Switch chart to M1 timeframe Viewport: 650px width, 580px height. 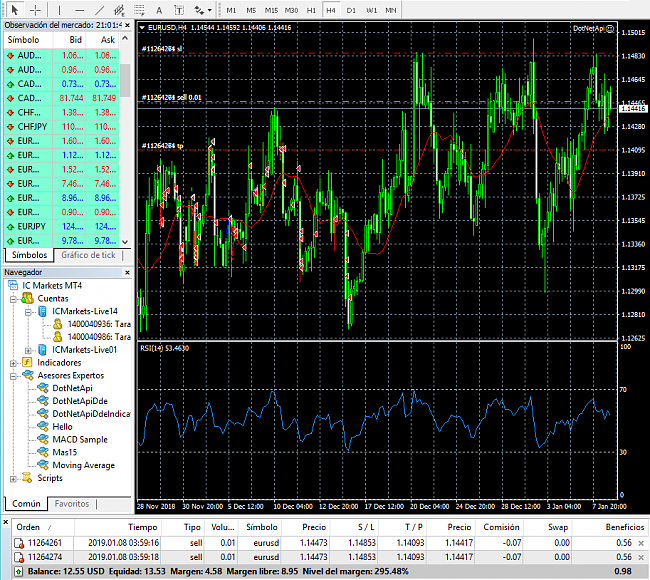click(x=231, y=10)
